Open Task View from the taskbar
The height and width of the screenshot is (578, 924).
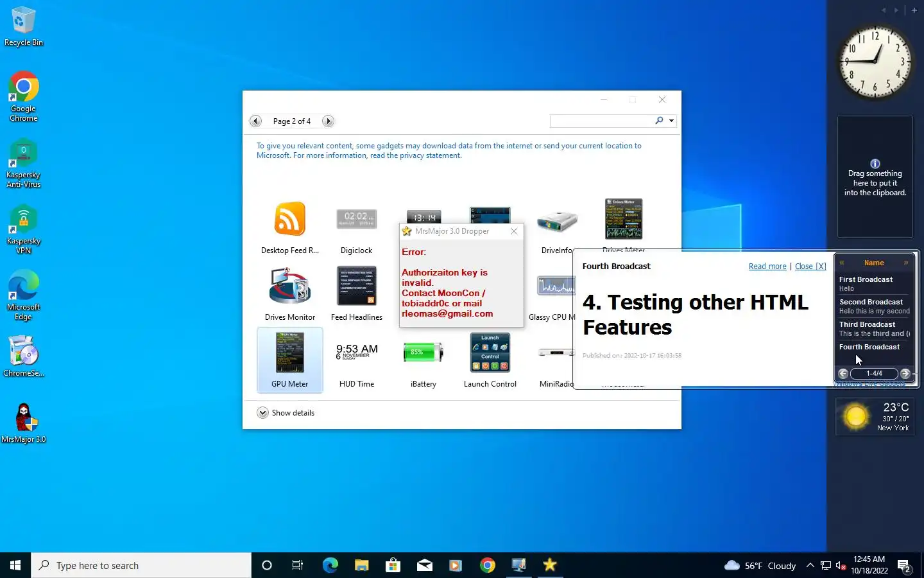pos(298,565)
